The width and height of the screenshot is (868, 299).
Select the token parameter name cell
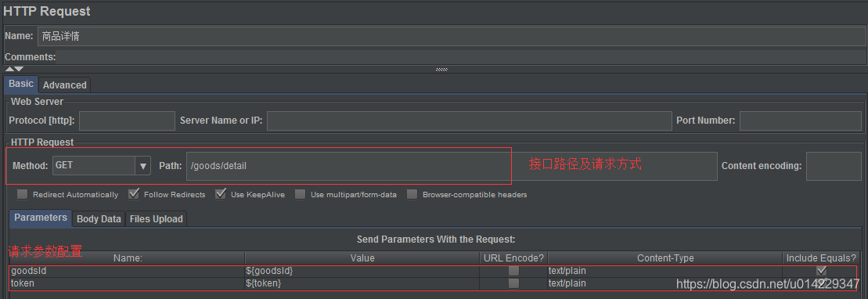tap(128, 283)
